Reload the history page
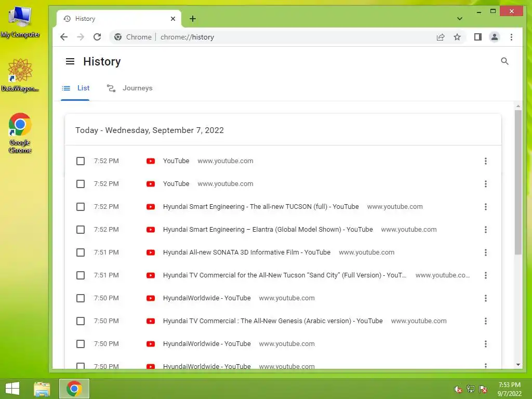 97,37
